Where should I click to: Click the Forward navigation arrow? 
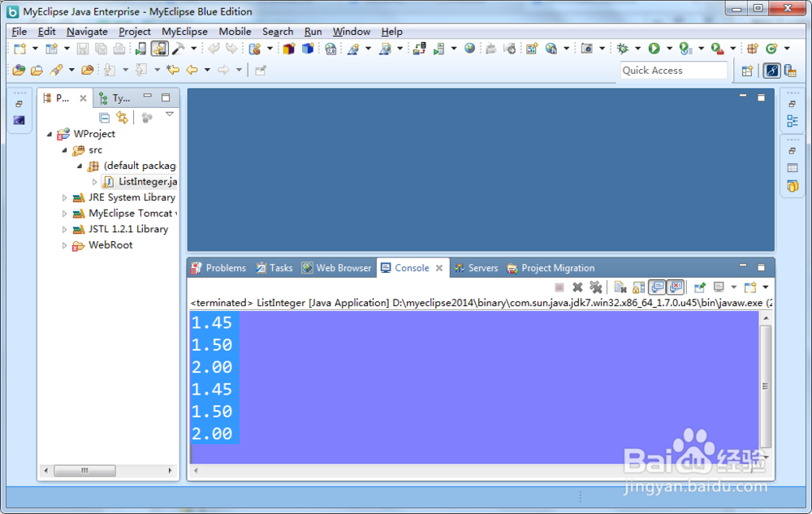point(223,70)
